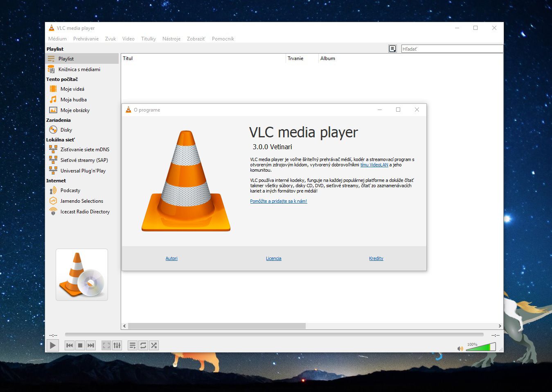Sort playlist by Album column
Screen dimensions: 552x392
pos(410,58)
